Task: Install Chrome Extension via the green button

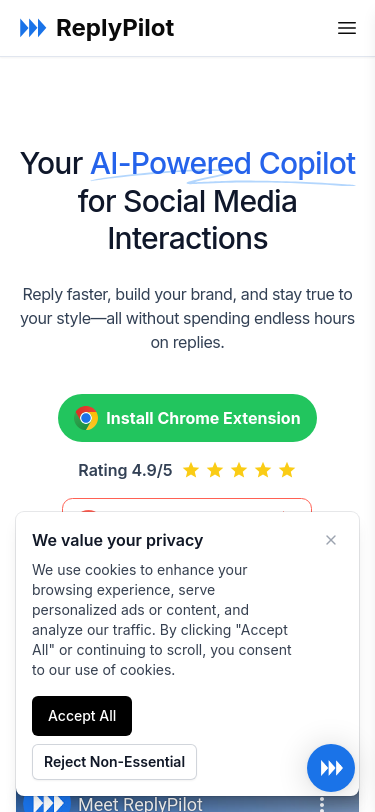Action: 188,418
